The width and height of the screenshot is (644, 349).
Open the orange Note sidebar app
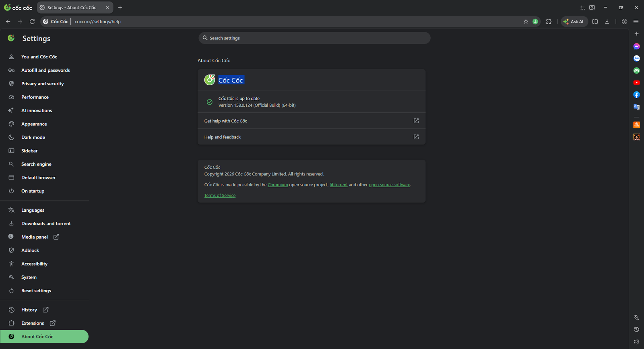(x=636, y=125)
